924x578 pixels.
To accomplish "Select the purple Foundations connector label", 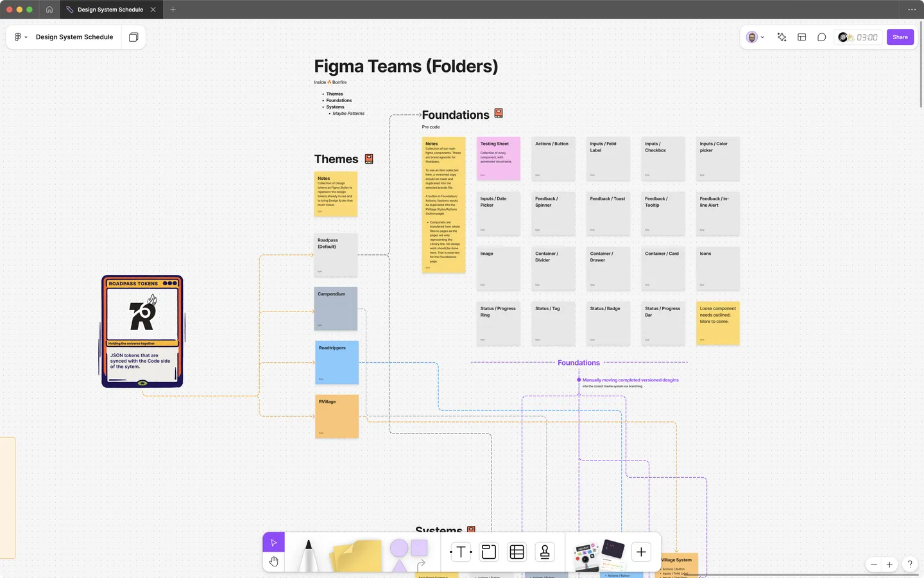I will [579, 363].
